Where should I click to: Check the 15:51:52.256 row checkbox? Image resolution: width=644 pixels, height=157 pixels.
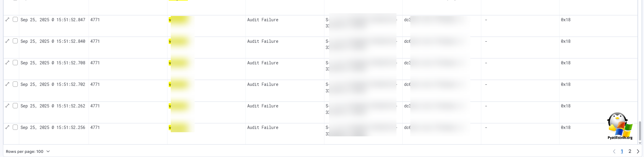point(15,127)
